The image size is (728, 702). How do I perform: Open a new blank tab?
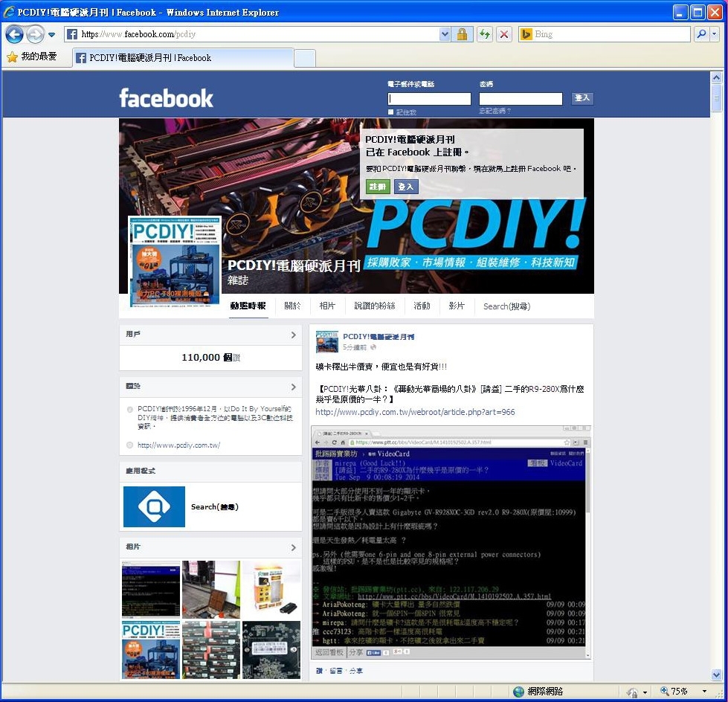coord(305,59)
